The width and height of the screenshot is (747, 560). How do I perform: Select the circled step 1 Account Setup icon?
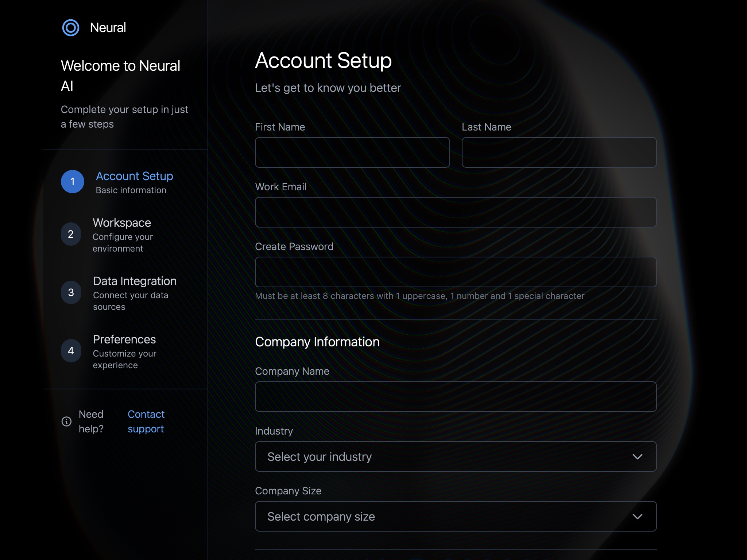point(72,181)
